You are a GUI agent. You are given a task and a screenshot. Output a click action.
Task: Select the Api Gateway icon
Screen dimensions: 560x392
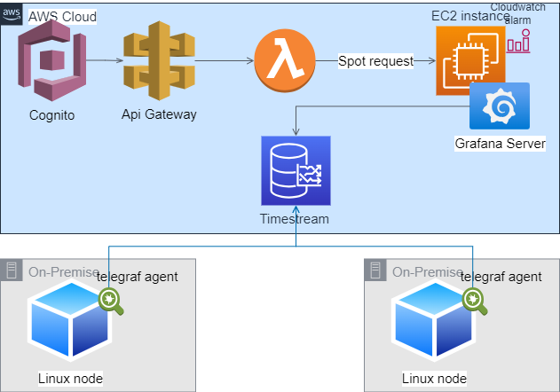[x=159, y=61]
